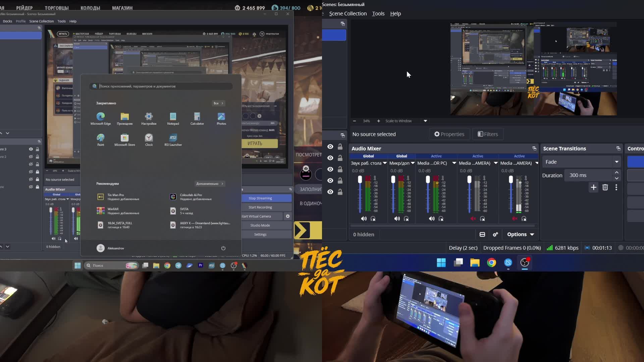Expand the Fade transition dropdown
This screenshot has height=362, width=644.
click(616, 162)
